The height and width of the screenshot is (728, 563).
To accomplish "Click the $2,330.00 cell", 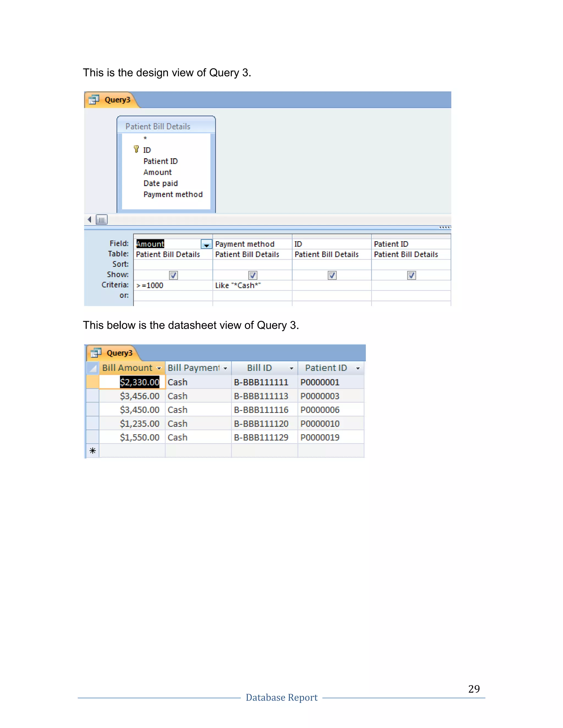I will point(132,382).
